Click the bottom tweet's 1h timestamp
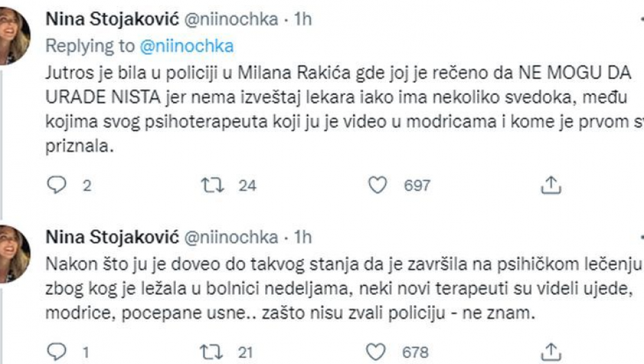The width and height of the screenshot is (644, 364). point(303,238)
